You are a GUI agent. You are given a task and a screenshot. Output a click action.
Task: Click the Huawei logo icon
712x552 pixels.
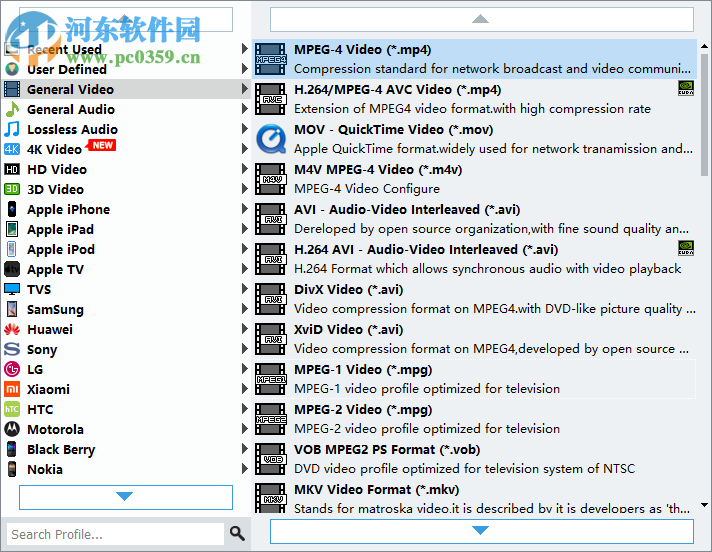12,329
